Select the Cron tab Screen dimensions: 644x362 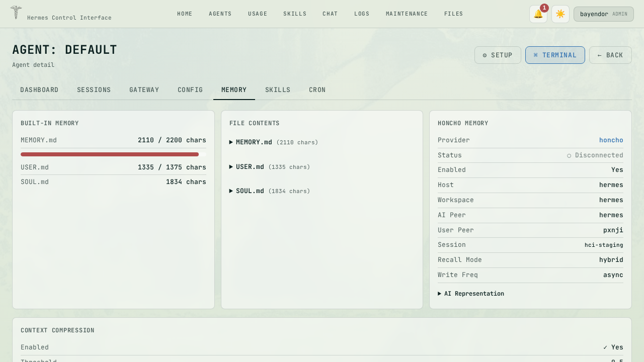click(317, 90)
